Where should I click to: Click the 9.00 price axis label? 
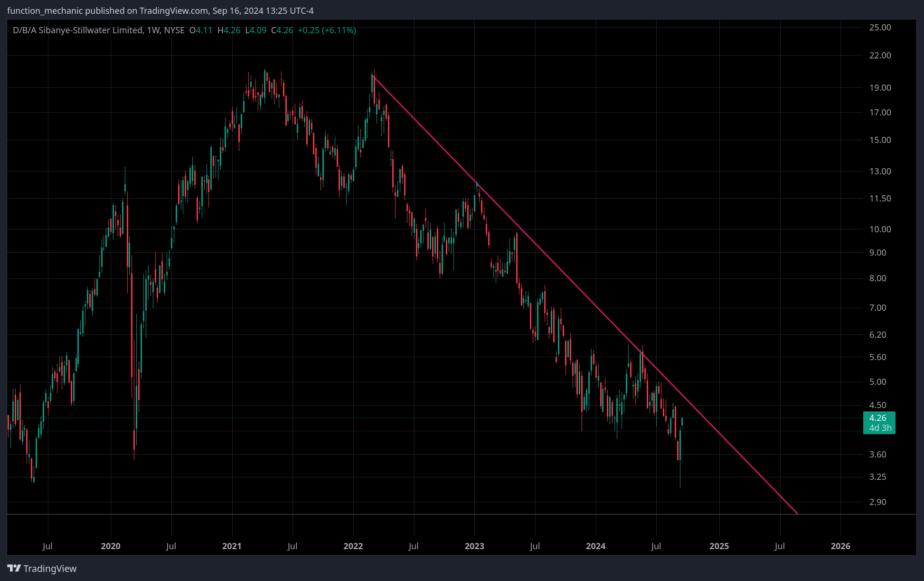[x=877, y=253]
